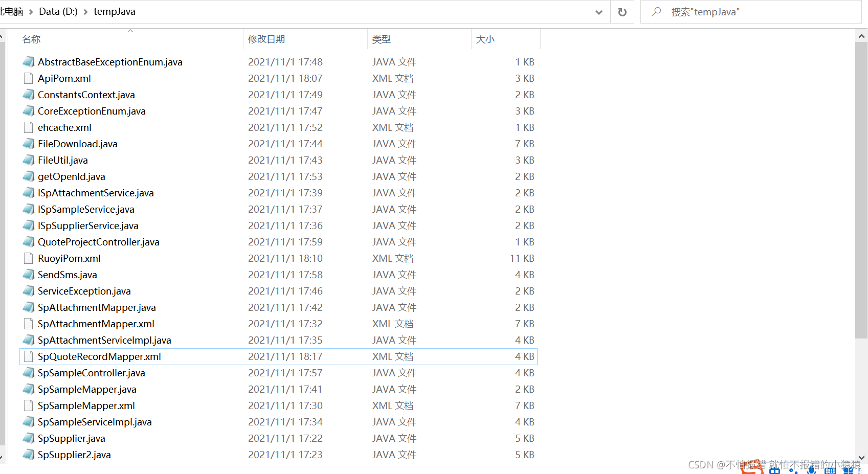Expand the chevron before Data (D:)
The width and height of the screenshot is (868, 474).
pyautogui.click(x=31, y=12)
